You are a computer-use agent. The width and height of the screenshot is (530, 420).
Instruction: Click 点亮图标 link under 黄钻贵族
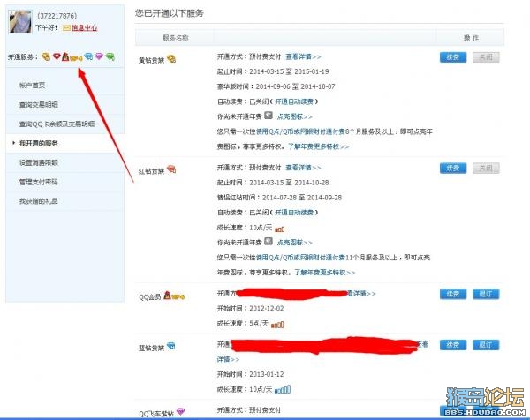294,116
